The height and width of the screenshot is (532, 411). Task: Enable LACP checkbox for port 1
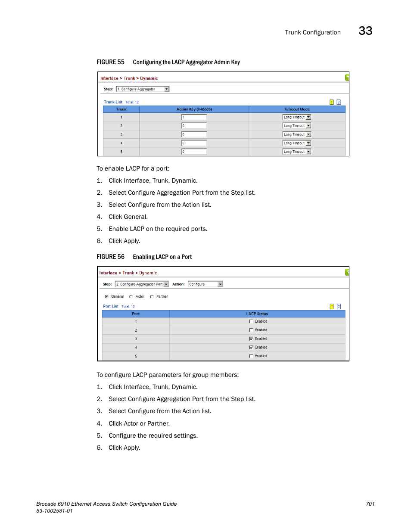coord(251,321)
